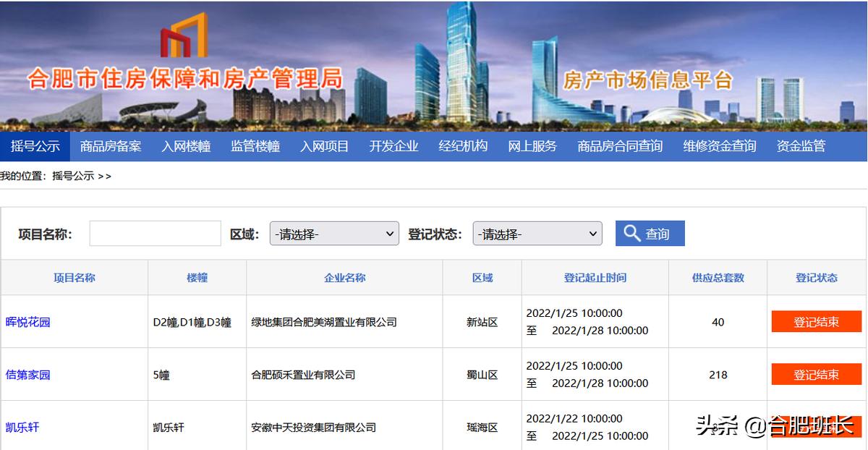Open the 监管楼幢 menu item
The image size is (868, 450).
255,145
